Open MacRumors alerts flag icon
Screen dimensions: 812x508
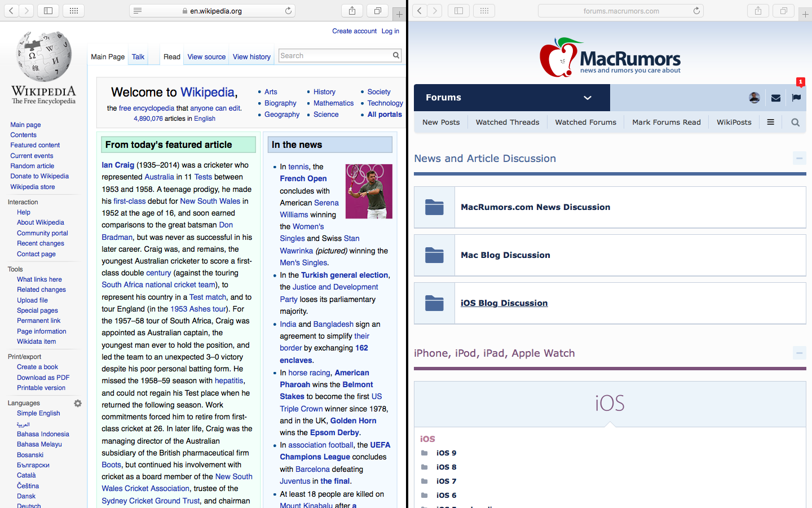pyautogui.click(x=796, y=98)
